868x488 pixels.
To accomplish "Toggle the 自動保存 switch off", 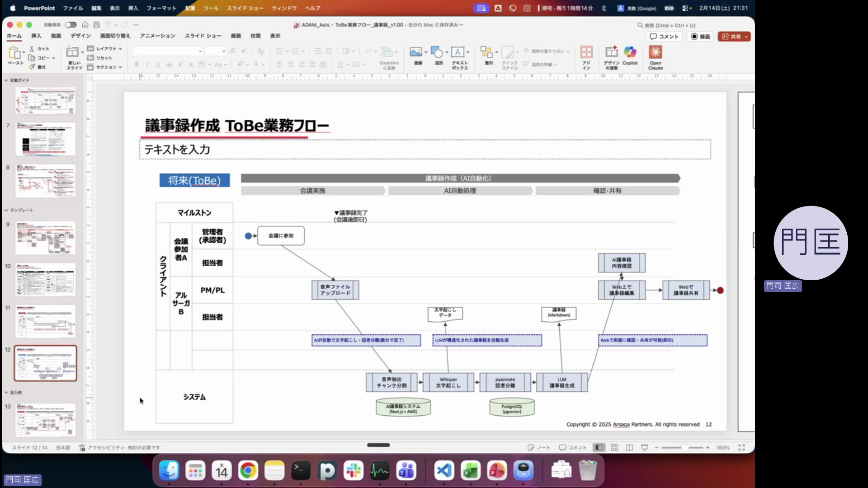I will point(71,25).
